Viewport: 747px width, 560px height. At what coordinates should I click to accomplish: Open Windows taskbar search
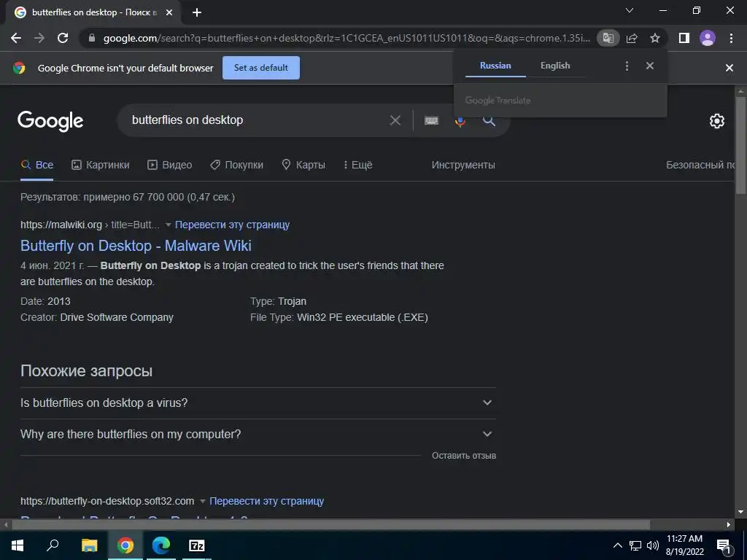point(53,545)
